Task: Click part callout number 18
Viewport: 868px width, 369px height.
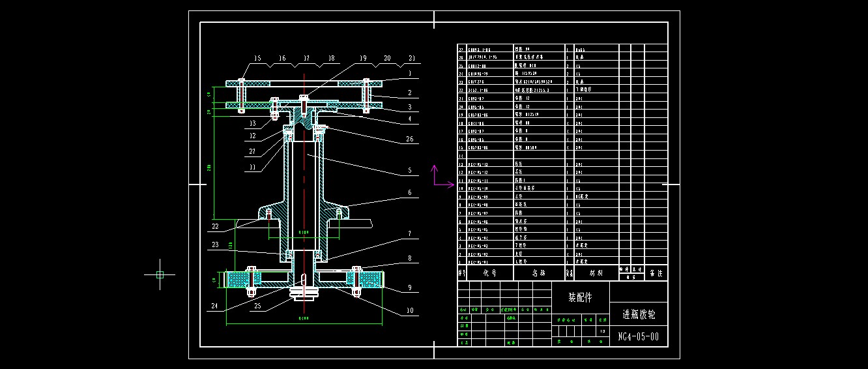Action: tap(331, 59)
